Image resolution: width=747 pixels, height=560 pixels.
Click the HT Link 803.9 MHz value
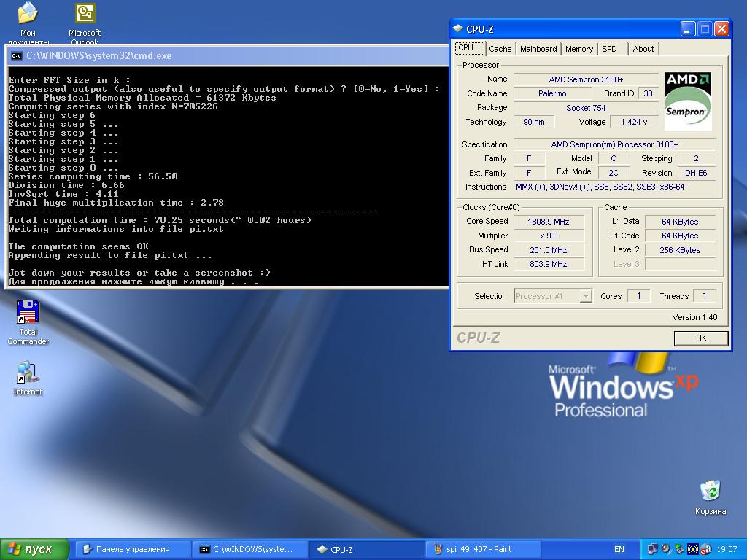pos(549,264)
